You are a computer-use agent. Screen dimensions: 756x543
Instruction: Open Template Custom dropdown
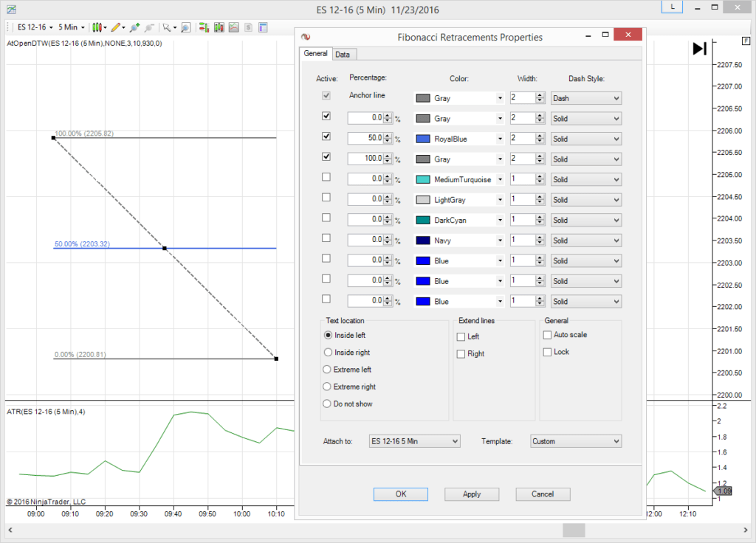(x=576, y=441)
